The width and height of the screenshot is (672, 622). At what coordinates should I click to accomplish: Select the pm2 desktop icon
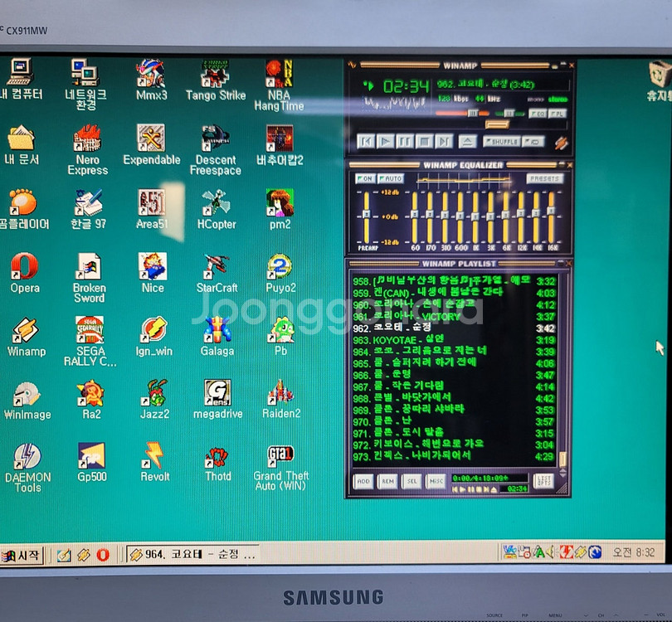[x=280, y=209]
